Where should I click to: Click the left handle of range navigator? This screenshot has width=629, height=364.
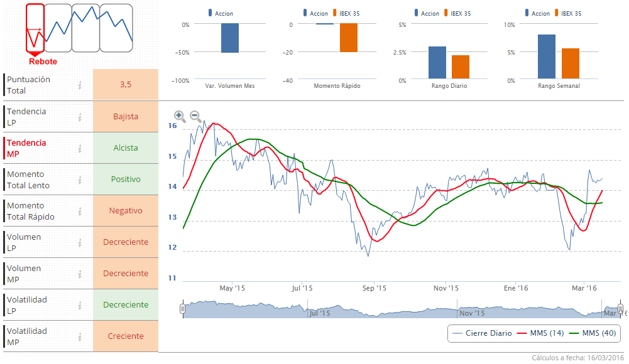[183, 309]
